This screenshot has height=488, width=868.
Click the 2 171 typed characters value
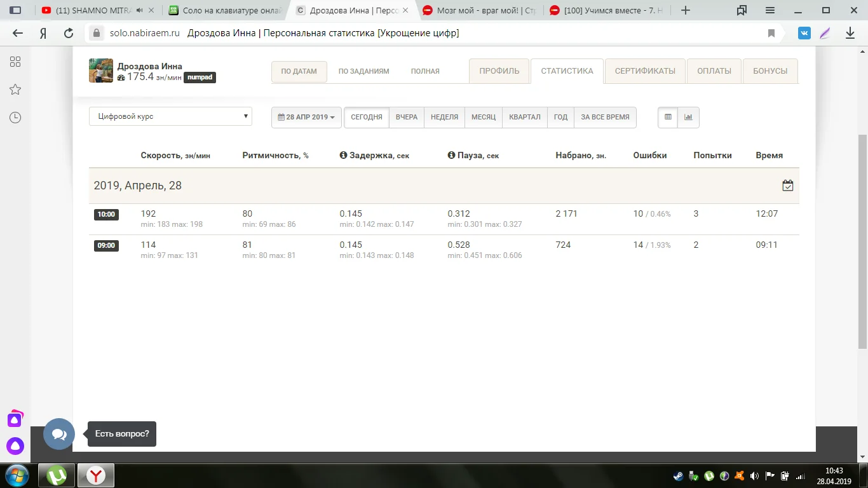[567, 213]
